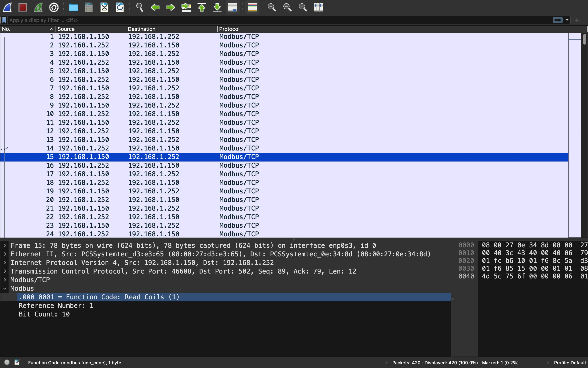Jump to the first packet
The width and height of the screenshot is (588, 368).
click(x=202, y=7)
